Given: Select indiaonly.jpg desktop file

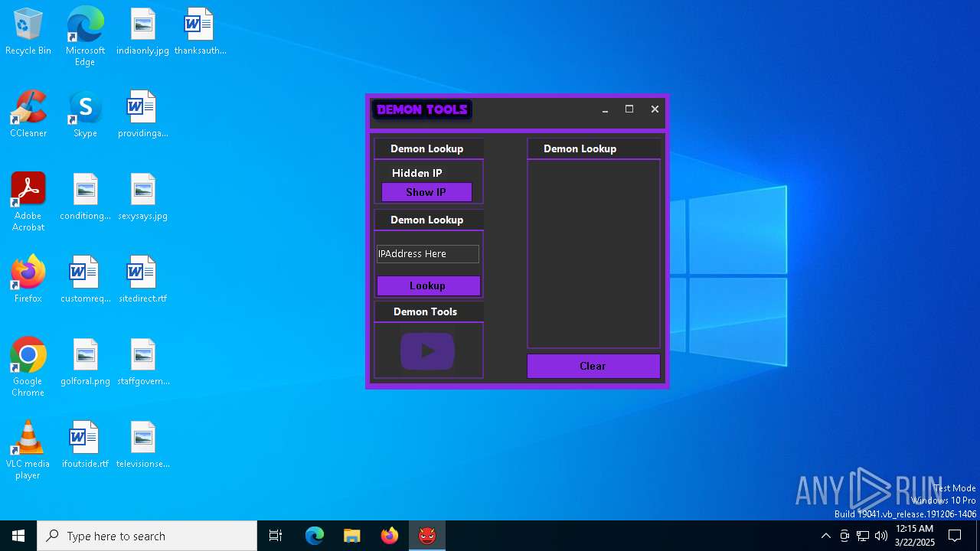Looking at the screenshot, I should click(142, 32).
